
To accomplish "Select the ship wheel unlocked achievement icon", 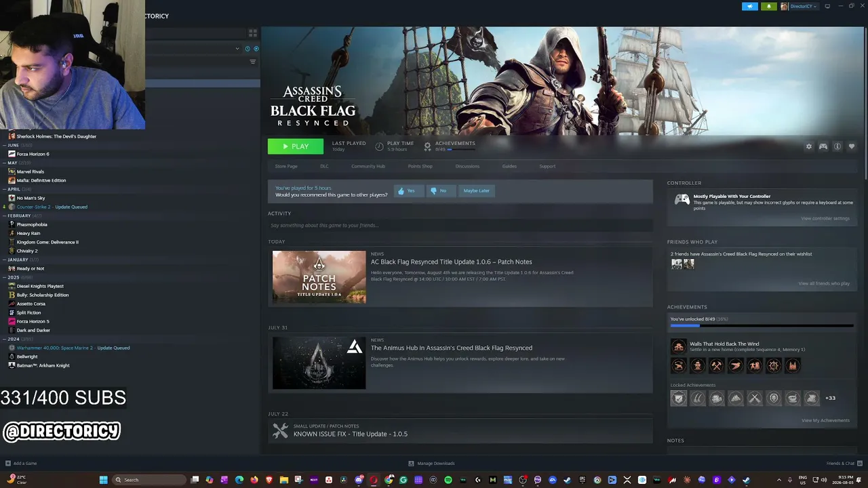I will (x=773, y=366).
